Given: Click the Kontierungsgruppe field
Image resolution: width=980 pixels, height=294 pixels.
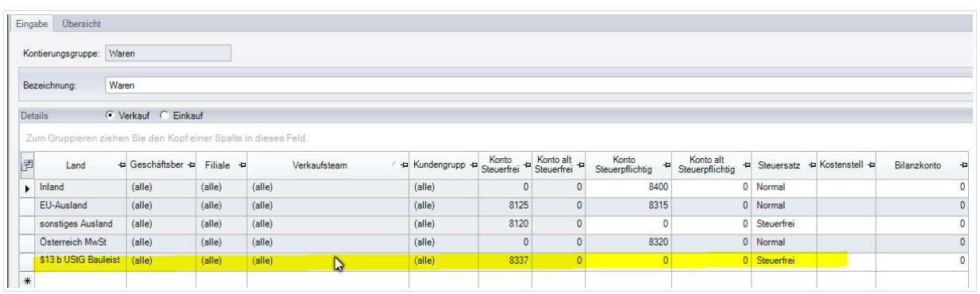Looking at the screenshot, I should pos(168,53).
